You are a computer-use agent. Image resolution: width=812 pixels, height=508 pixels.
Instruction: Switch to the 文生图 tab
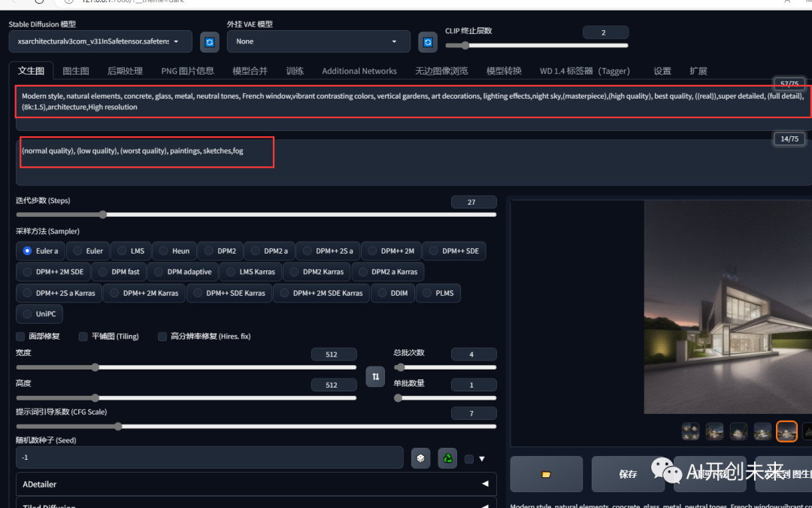(x=31, y=71)
